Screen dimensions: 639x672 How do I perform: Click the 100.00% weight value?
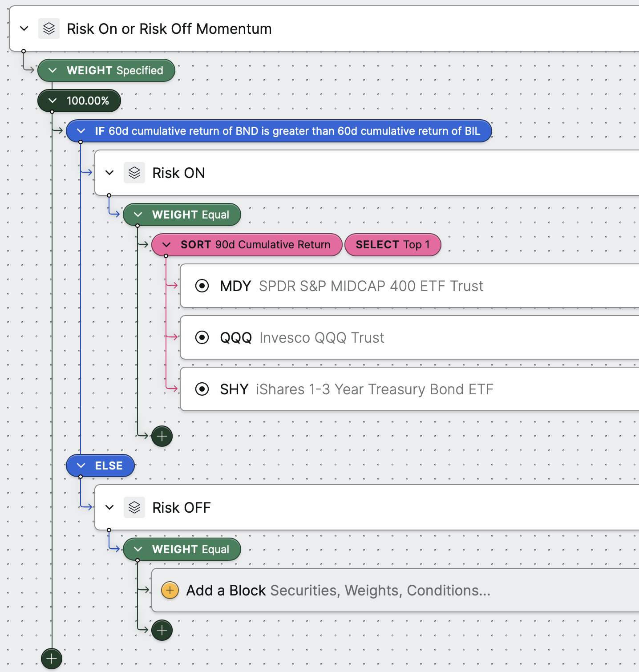pos(88,101)
